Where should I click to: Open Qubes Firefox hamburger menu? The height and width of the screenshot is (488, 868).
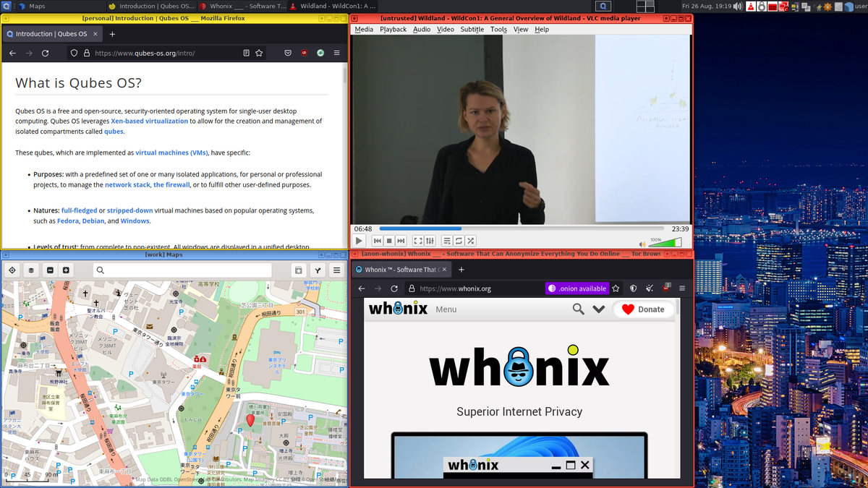click(336, 53)
